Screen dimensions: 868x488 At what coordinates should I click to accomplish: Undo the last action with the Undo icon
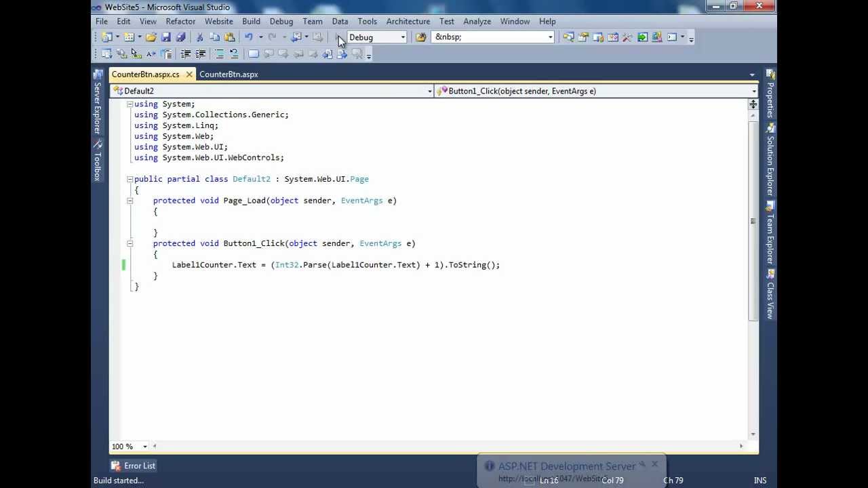click(x=249, y=37)
